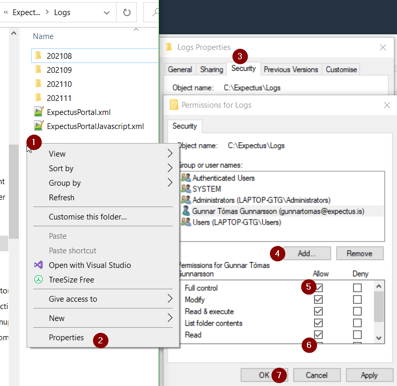Click the ExpectusPortal.xml file icon
This screenshot has height=386, width=397.
click(x=39, y=111)
